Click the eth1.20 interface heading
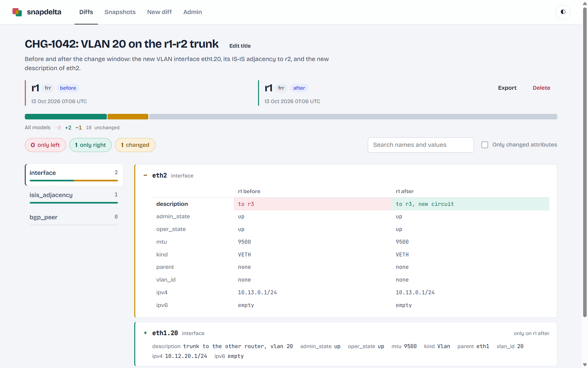 [x=165, y=333]
